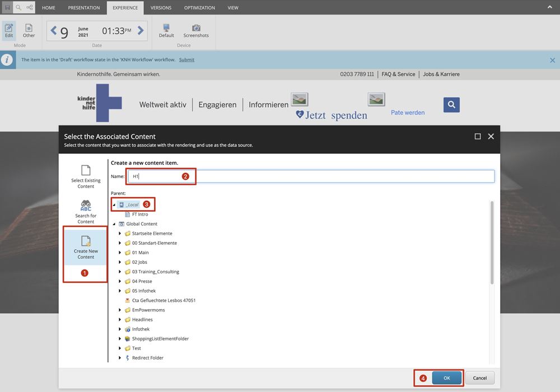Open the navigation tree icon in ribbon

click(30, 8)
